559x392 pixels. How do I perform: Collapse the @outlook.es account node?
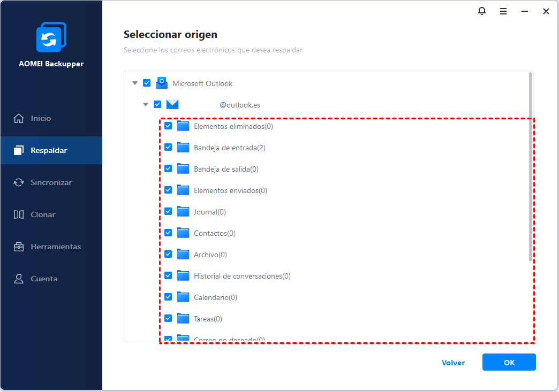pyautogui.click(x=146, y=104)
